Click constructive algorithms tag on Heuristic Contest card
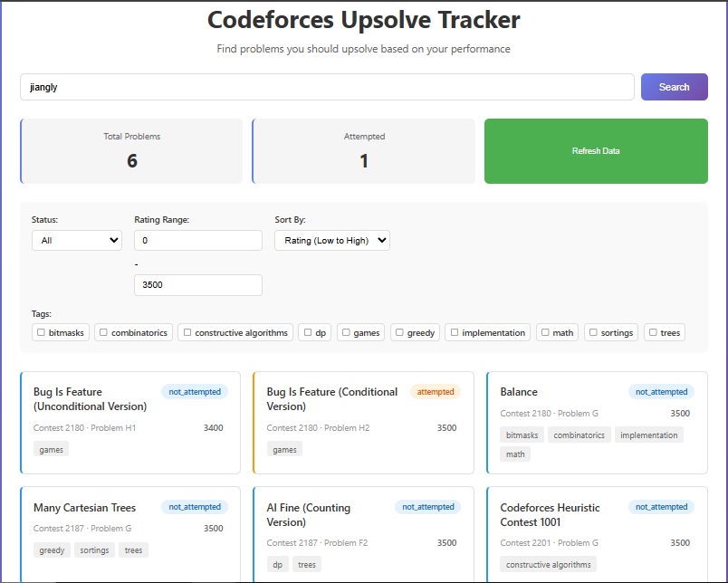This screenshot has height=583, width=728. click(x=549, y=564)
